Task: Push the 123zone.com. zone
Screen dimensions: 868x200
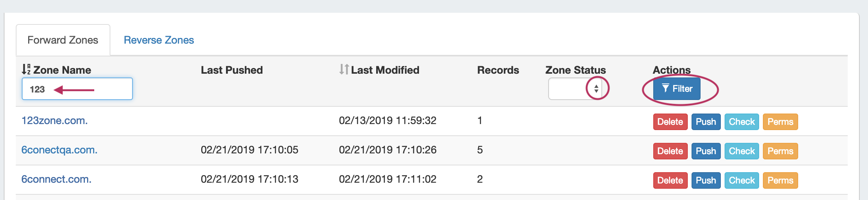Action: pyautogui.click(x=706, y=122)
